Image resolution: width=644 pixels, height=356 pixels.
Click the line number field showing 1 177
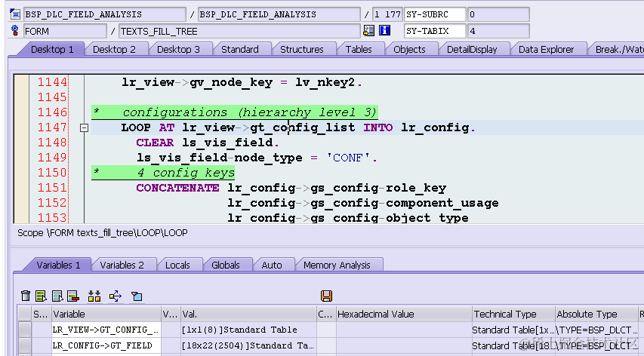(387, 14)
